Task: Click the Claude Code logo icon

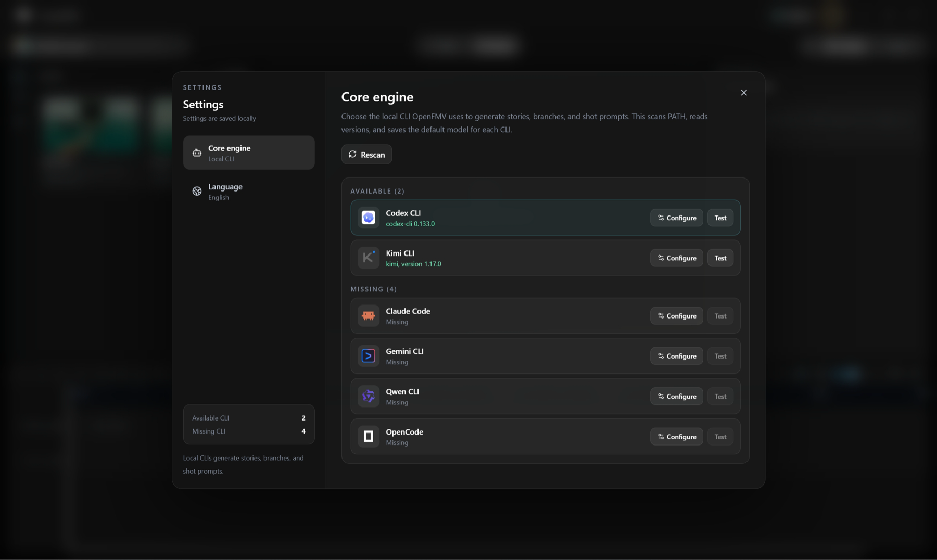Action: 368,315
